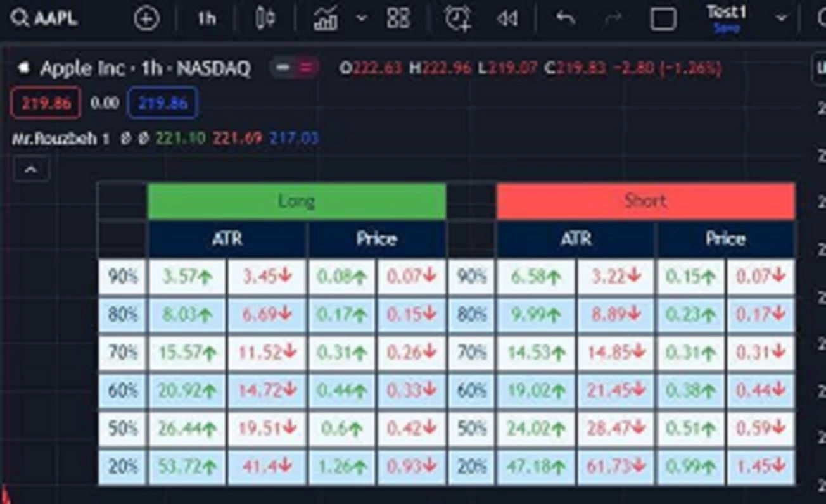This screenshot has height=504, width=826.
Task: Click the 0.6 up Price cell
Action: pyautogui.click(x=341, y=429)
